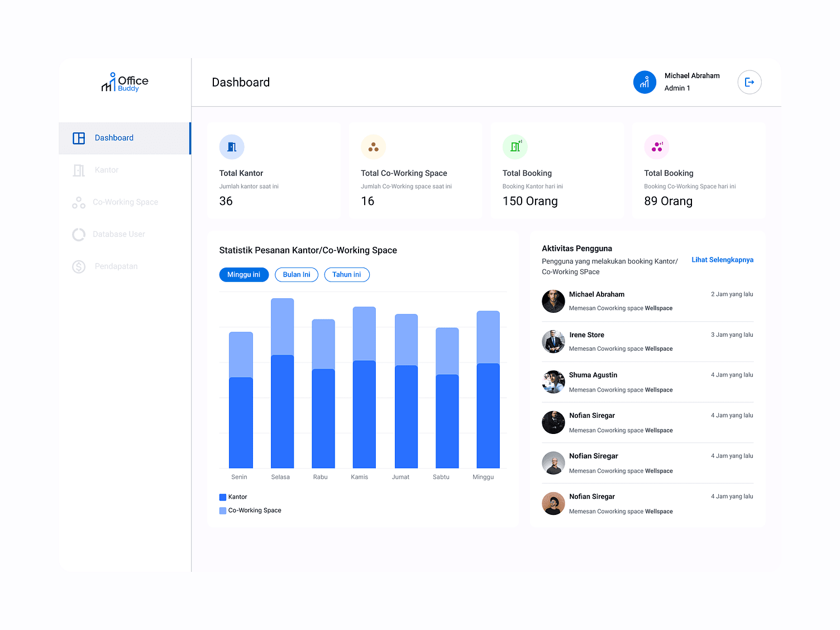This screenshot has width=840, height=630.
Task: Click Shuma Agustin's avatar
Action: pyautogui.click(x=553, y=382)
